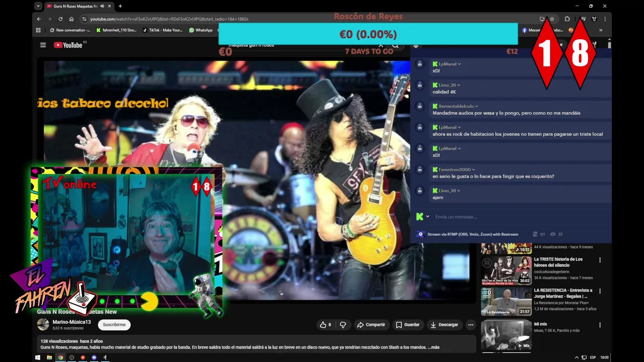Open a new browser tab

click(120, 6)
